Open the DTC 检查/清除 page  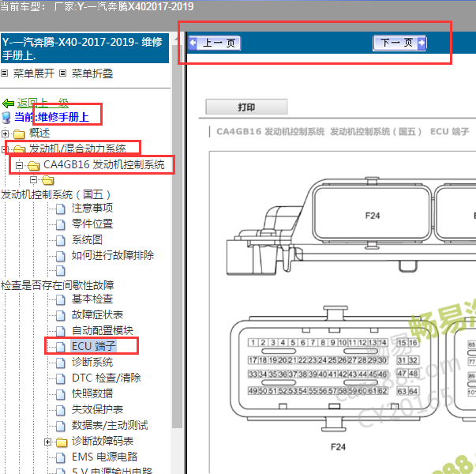coord(107,378)
